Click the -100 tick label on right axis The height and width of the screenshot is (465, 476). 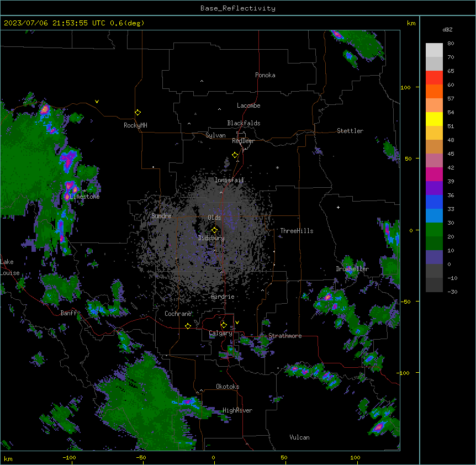click(404, 373)
